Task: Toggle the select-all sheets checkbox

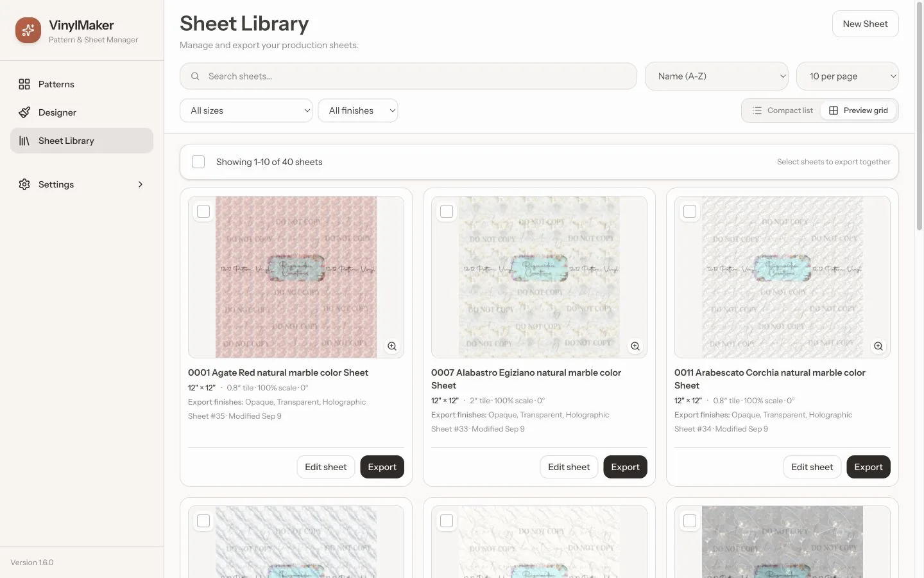Action: (198, 162)
